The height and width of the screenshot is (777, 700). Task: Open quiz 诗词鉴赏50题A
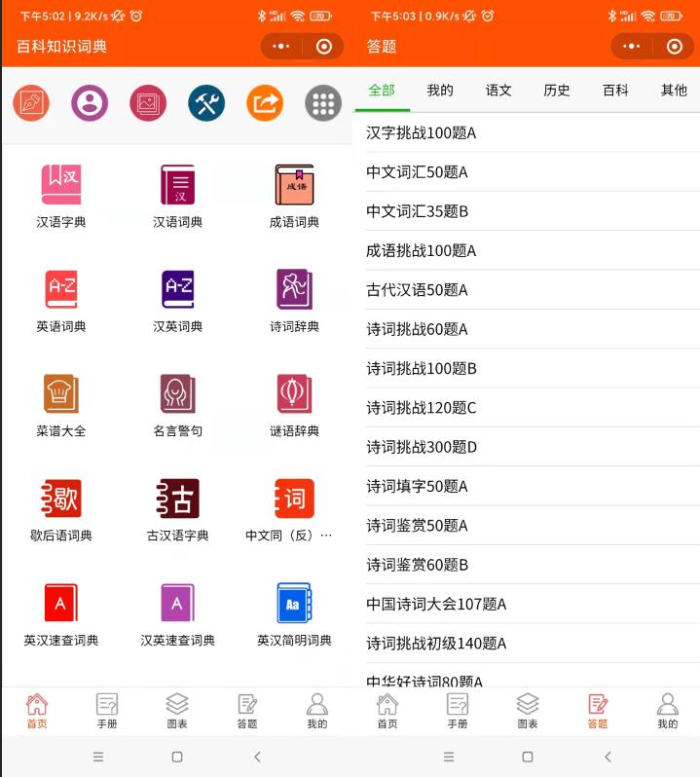coord(533,525)
